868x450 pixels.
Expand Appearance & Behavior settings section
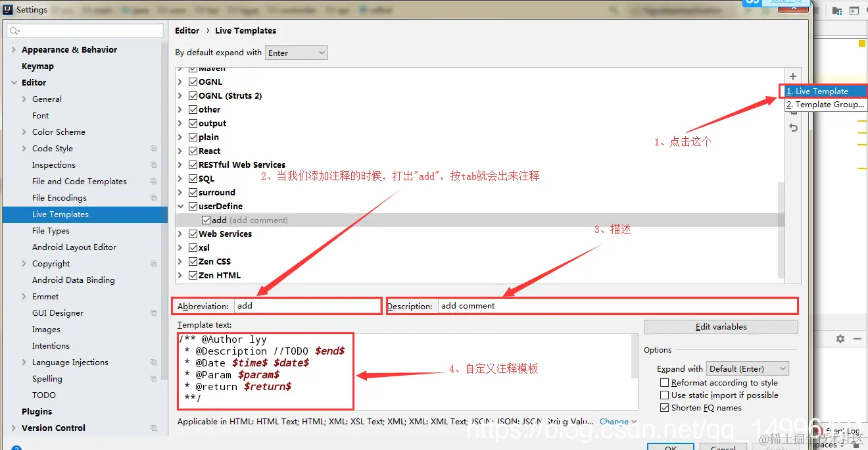[14, 50]
